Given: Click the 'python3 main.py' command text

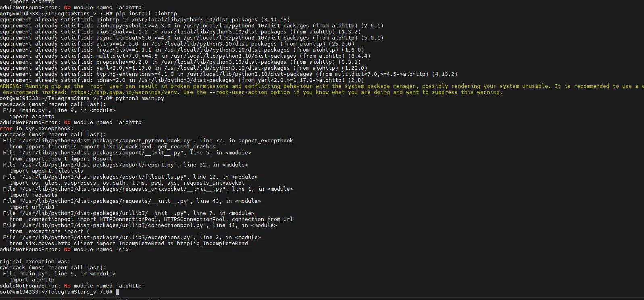Looking at the screenshot, I should (x=140, y=98).
